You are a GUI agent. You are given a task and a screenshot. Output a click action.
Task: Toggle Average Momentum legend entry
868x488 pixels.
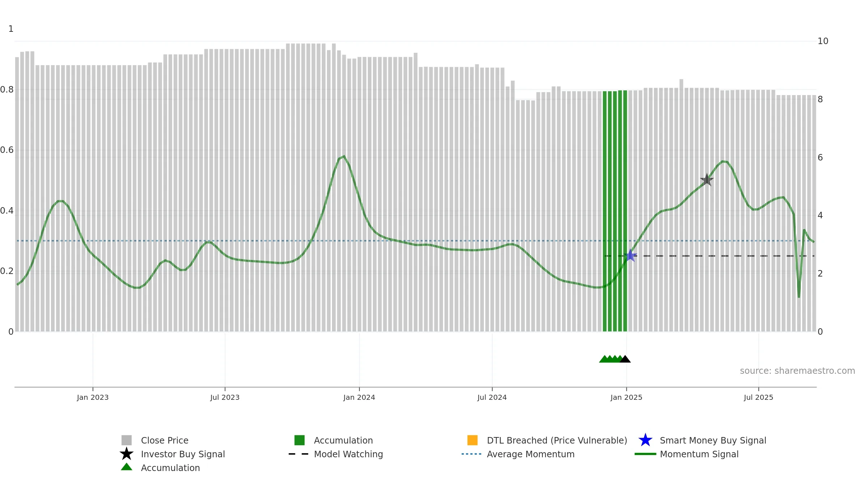531,454
